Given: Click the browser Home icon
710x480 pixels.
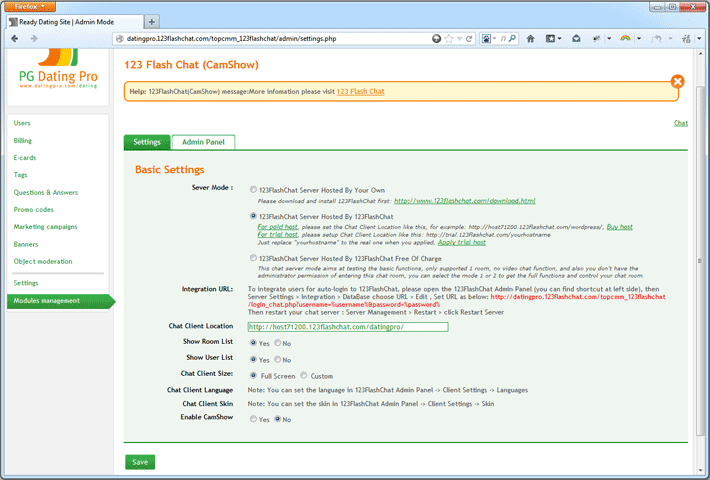Looking at the screenshot, I should coord(530,39).
